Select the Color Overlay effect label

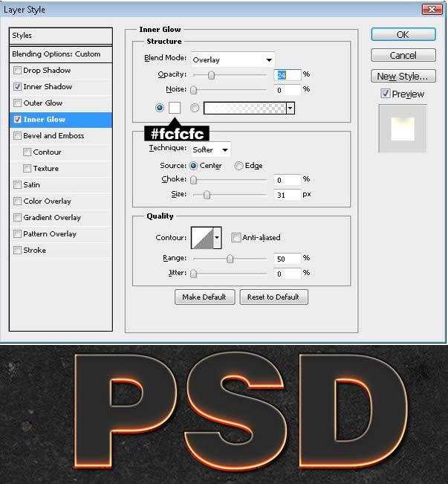click(x=48, y=201)
